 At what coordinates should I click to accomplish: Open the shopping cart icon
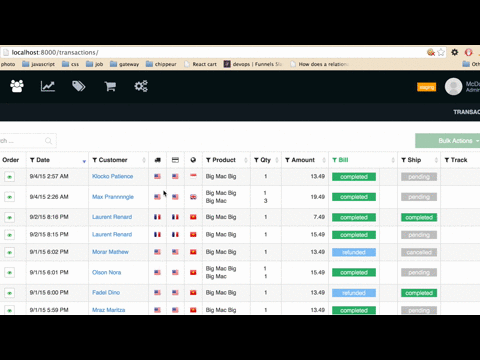click(x=110, y=86)
